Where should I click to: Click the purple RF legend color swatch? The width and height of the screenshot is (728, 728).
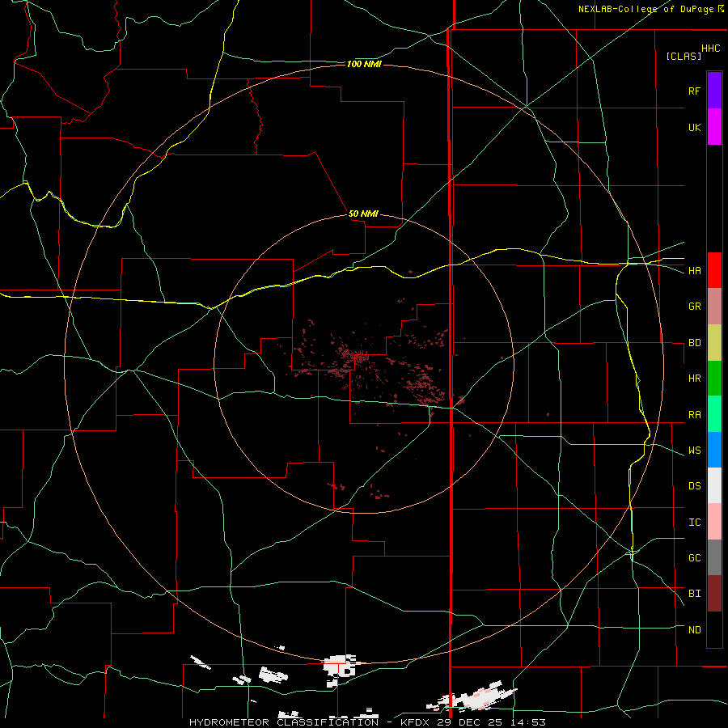(x=714, y=91)
